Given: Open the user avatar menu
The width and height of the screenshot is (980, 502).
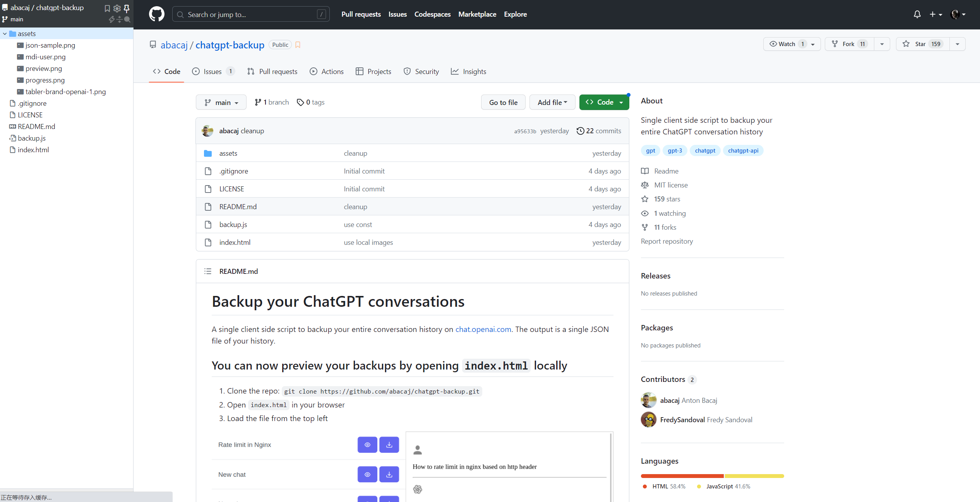Looking at the screenshot, I should pos(958,14).
